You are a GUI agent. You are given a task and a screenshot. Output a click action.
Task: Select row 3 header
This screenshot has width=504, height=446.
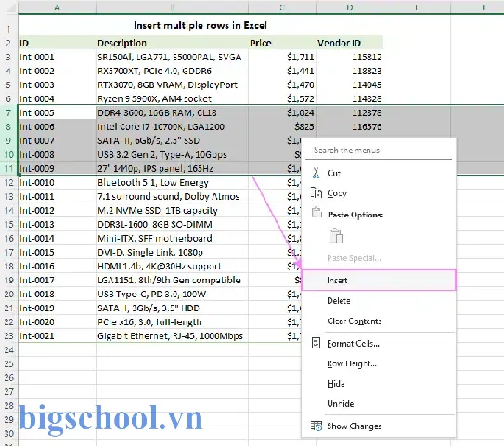tap(8, 57)
